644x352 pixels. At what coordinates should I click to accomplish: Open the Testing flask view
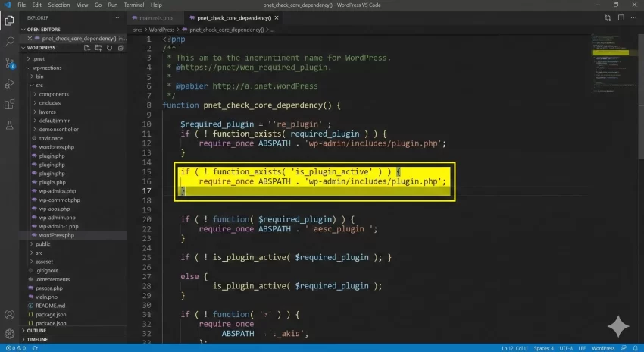pyautogui.click(x=9, y=125)
